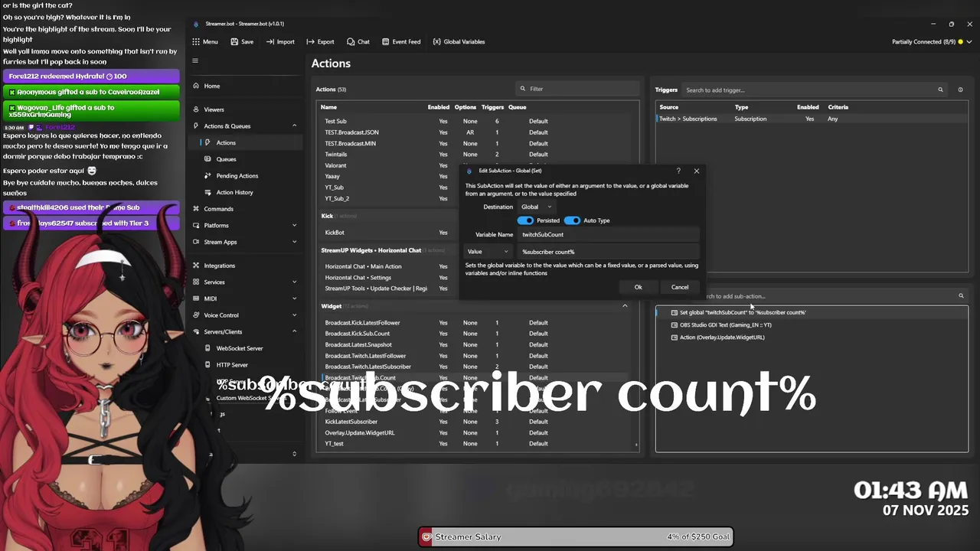Expand the Voice Control chevron

[x=294, y=315]
